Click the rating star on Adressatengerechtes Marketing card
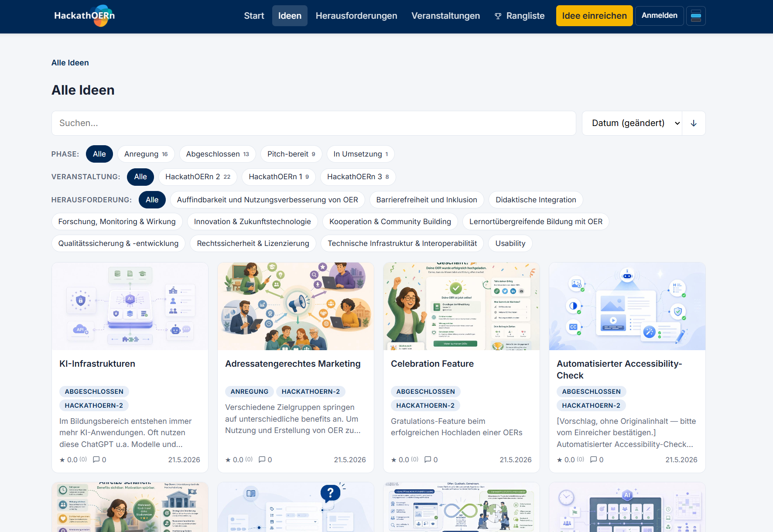The width and height of the screenshot is (773, 532). tap(228, 460)
